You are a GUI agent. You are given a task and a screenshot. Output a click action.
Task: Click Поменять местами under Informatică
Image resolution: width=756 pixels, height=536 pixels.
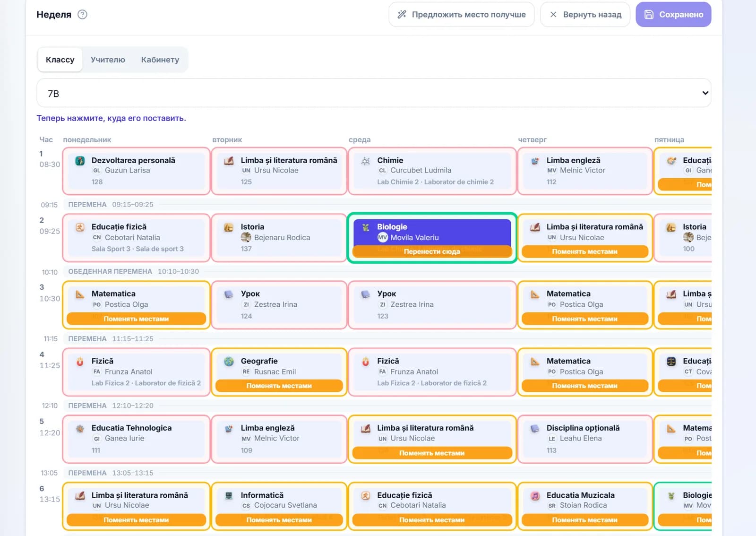click(279, 520)
